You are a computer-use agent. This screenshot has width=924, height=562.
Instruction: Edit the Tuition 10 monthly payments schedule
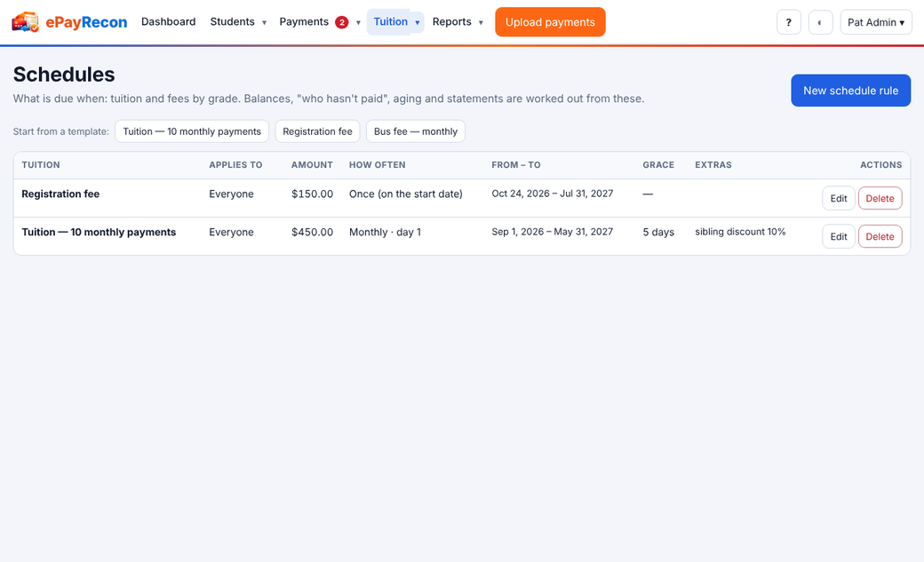[x=839, y=236]
